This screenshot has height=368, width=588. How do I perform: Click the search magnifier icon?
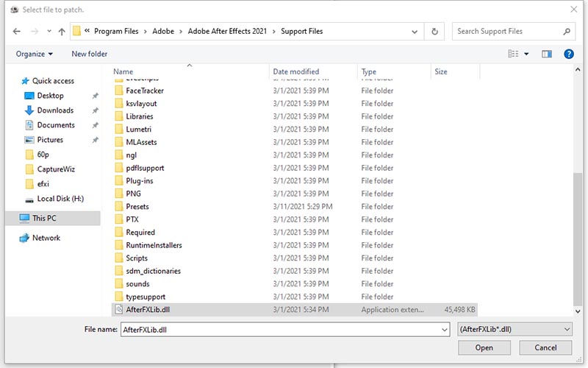(567, 32)
